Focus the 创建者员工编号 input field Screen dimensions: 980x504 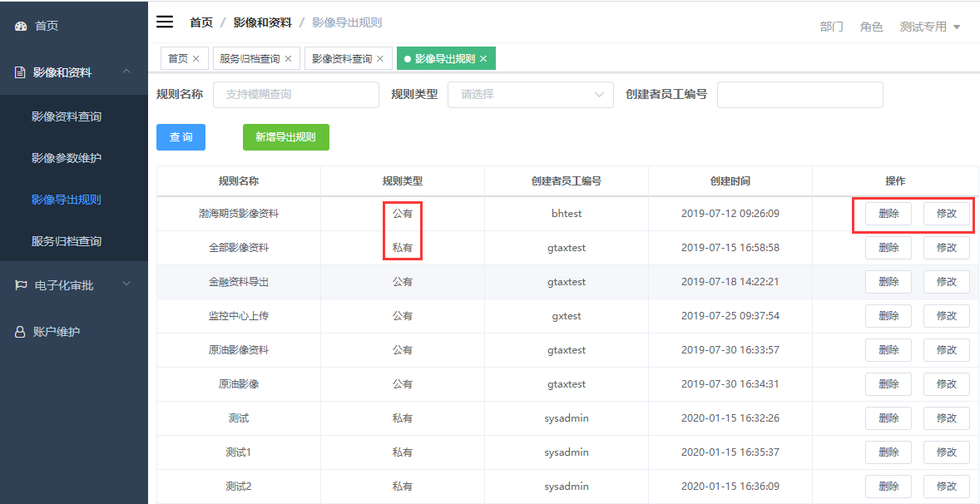tap(800, 94)
